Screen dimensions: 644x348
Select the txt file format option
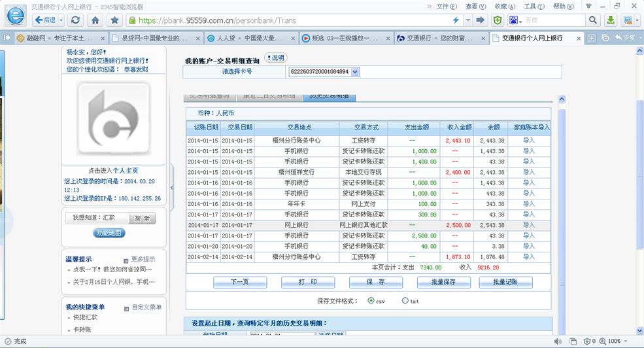405,301
